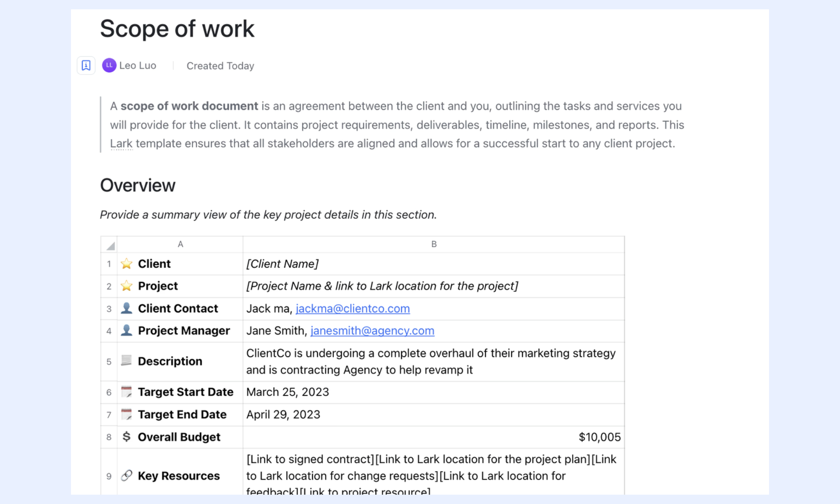Open the jackma@clientco.com email link
The image size is (840, 504).
[353, 309]
